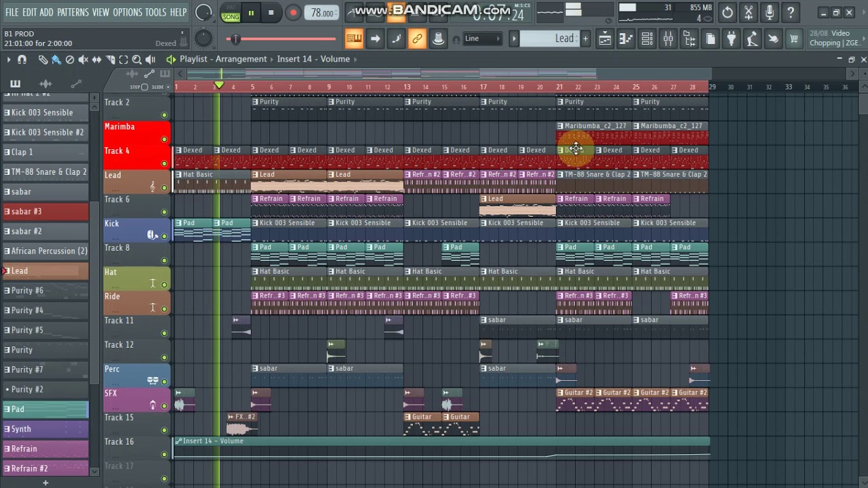This screenshot has height=488, width=868.
Task: Mute the SFX track
Action: (x=164, y=406)
